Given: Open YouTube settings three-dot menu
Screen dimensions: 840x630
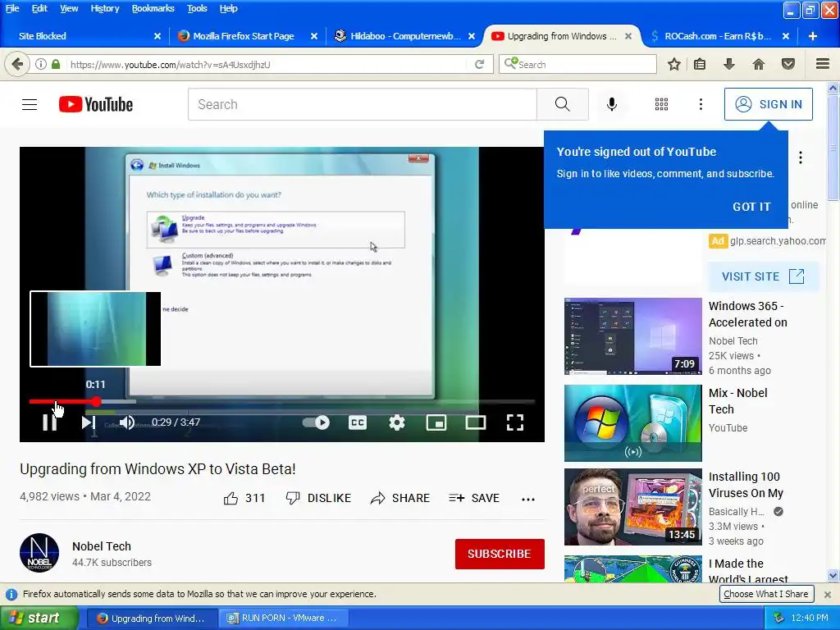Looking at the screenshot, I should pos(701,104).
